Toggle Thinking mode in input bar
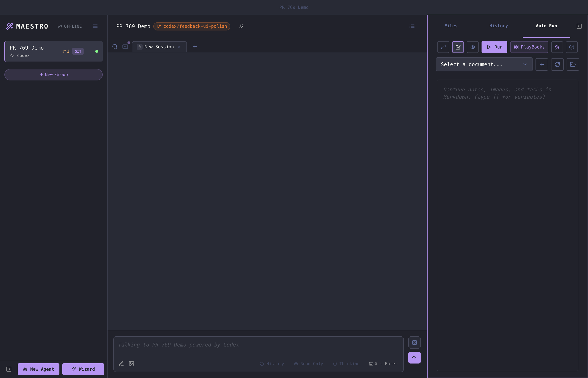 (346, 364)
